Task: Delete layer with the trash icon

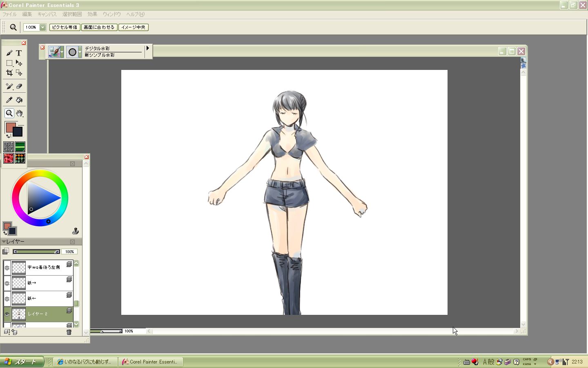Action: (x=69, y=332)
